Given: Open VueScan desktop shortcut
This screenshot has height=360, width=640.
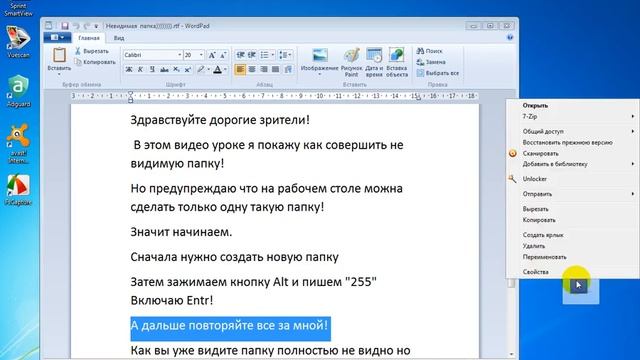Looking at the screenshot, I should coord(18,42).
